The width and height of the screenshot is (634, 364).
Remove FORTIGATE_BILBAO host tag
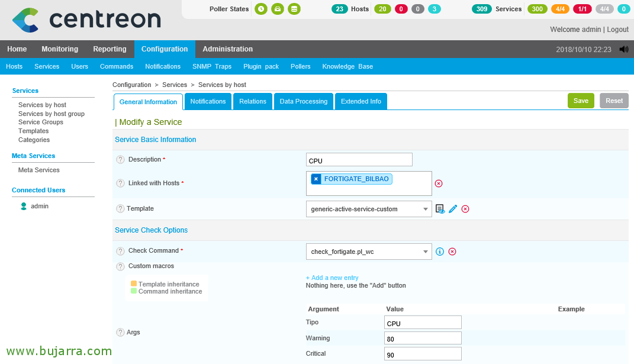tap(316, 179)
